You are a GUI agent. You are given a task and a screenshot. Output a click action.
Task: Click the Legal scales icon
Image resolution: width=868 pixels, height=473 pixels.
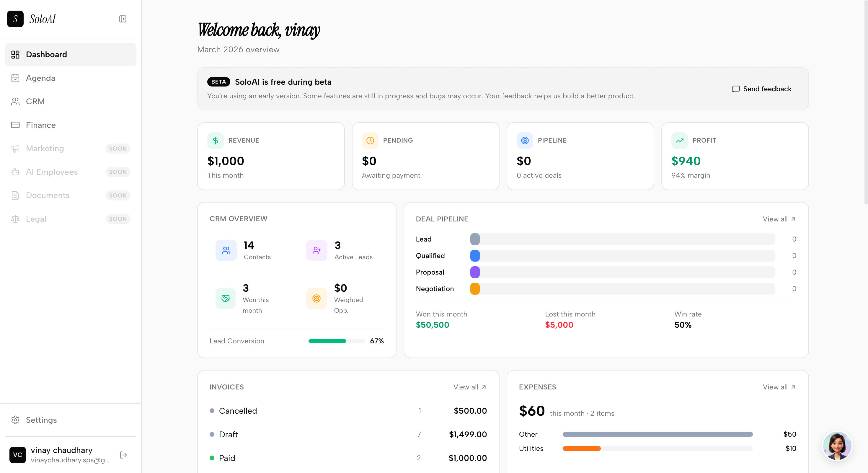15,219
